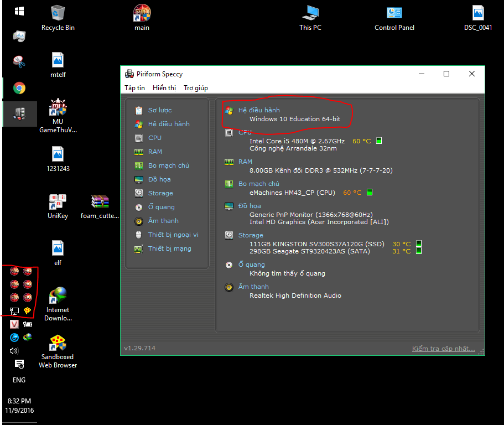
Task: Select the UniKey desktop shortcut
Action: pos(58,206)
